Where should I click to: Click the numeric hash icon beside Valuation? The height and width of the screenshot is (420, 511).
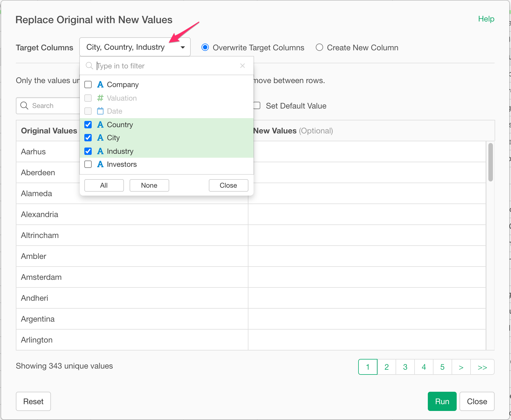(100, 98)
